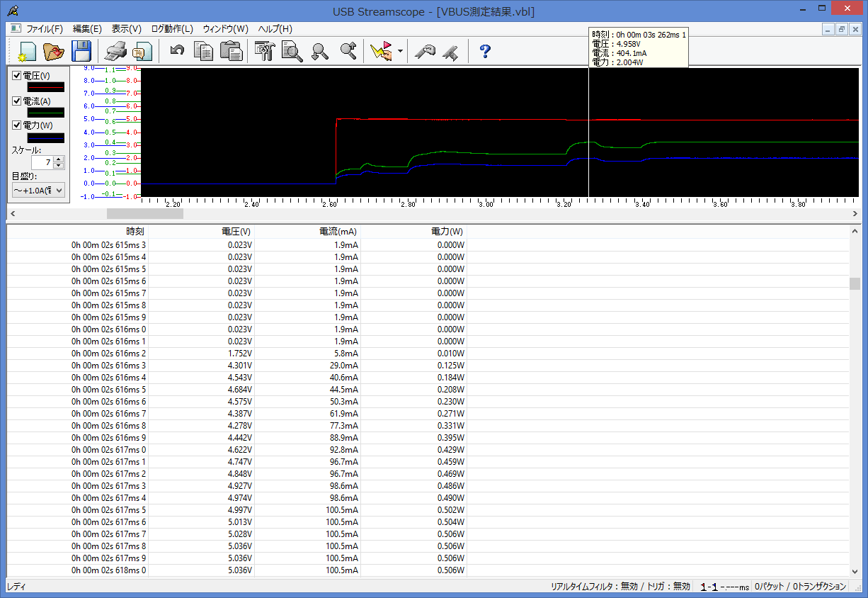The width and height of the screenshot is (868, 598).
Task: Click the document comment export icon
Action: point(142,52)
